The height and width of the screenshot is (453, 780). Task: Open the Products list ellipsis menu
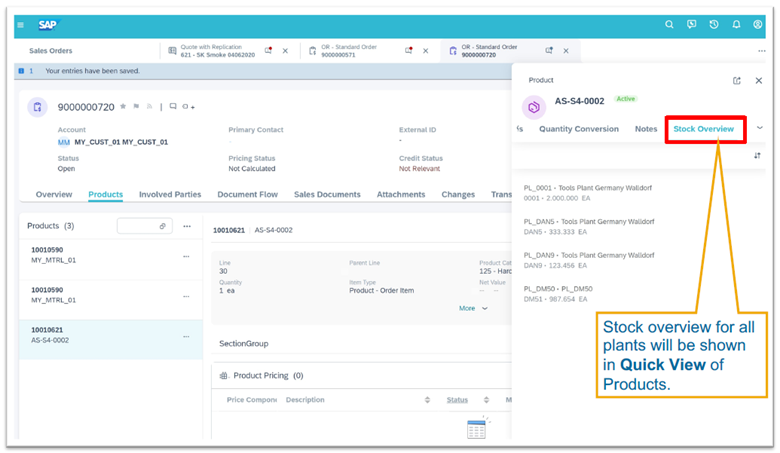click(x=187, y=226)
